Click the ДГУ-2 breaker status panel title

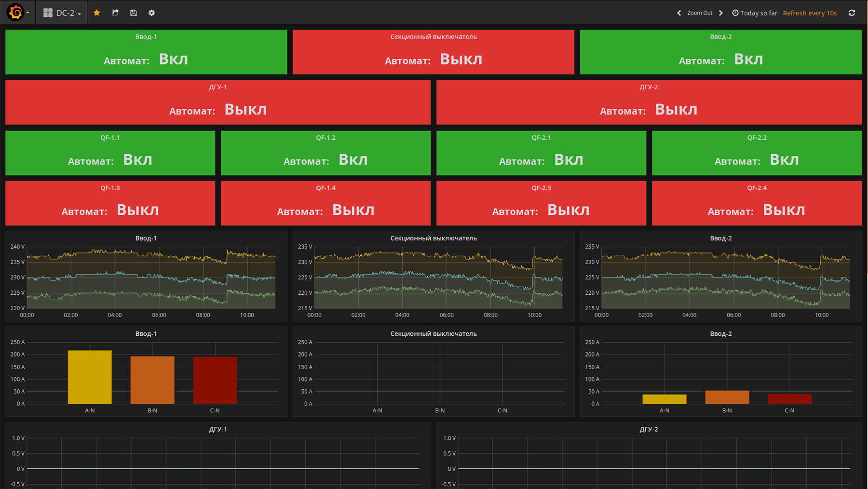[x=649, y=87]
